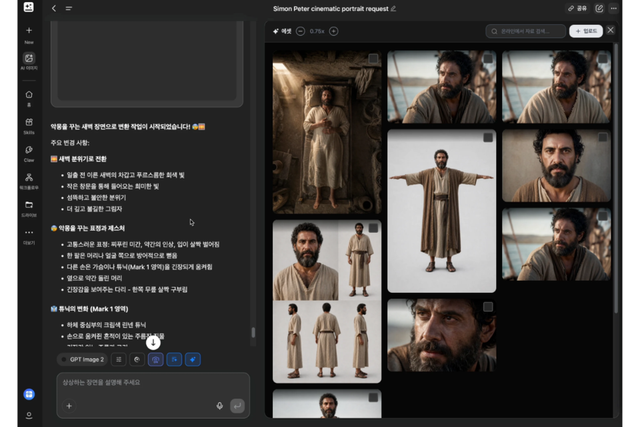
Task: Open Skills in the sidebar
Action: coord(29,126)
